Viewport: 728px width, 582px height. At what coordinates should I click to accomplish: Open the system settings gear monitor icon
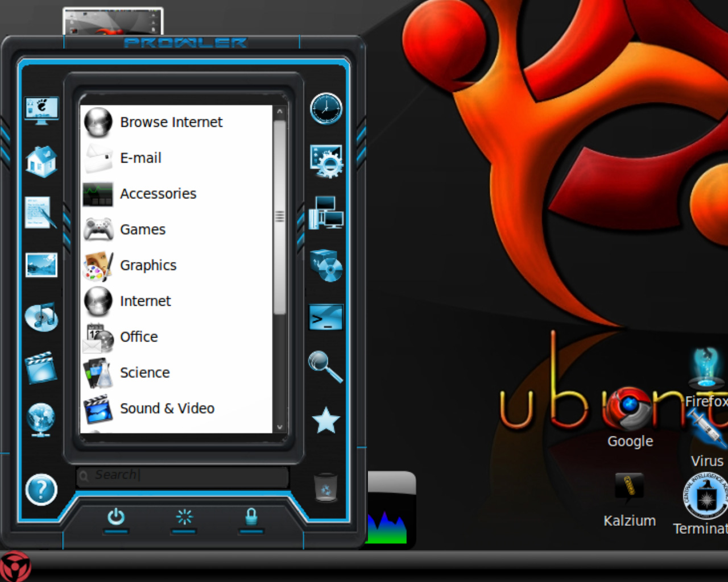pos(326,161)
